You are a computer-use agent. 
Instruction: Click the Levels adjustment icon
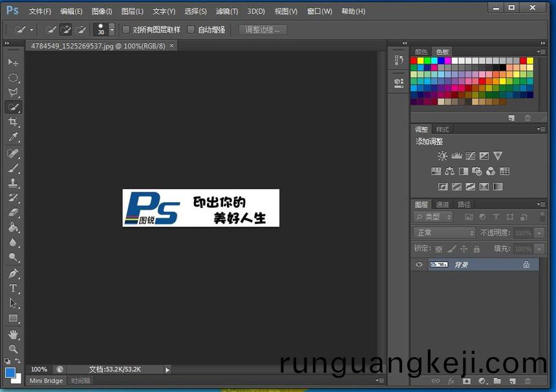[456, 156]
